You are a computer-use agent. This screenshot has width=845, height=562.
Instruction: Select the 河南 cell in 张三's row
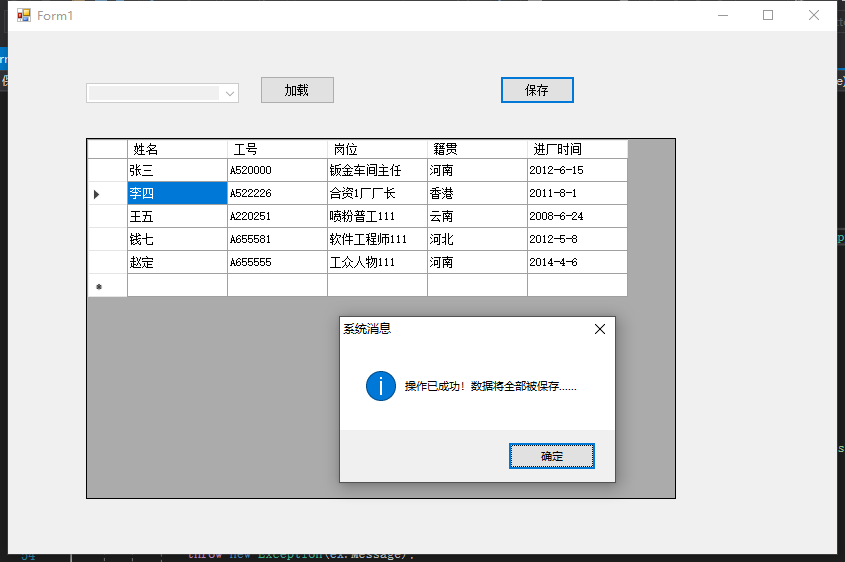tap(477, 170)
